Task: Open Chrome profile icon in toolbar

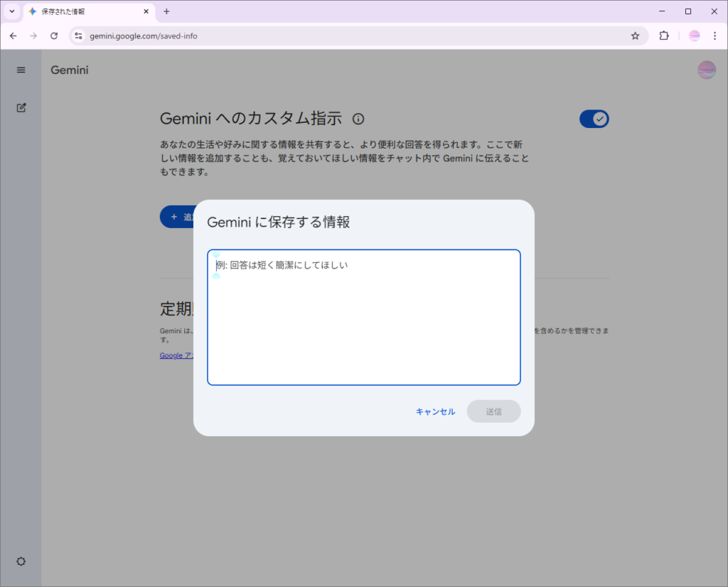Action: (694, 36)
